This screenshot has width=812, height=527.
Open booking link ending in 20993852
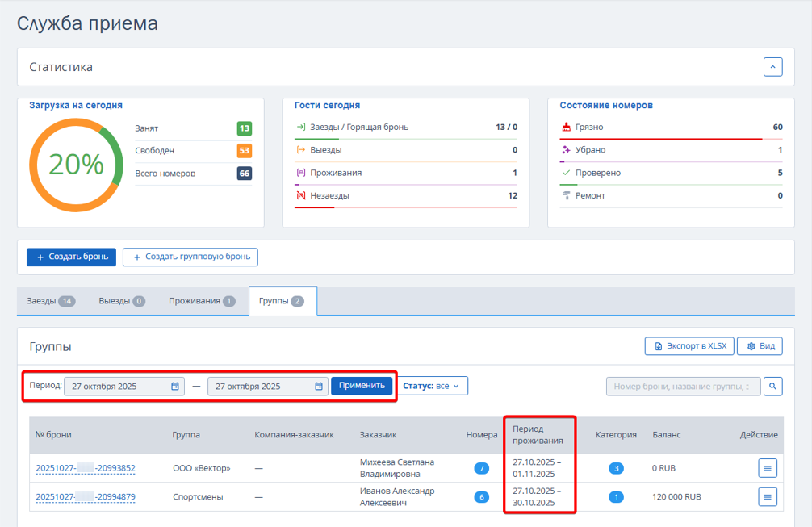click(85, 468)
